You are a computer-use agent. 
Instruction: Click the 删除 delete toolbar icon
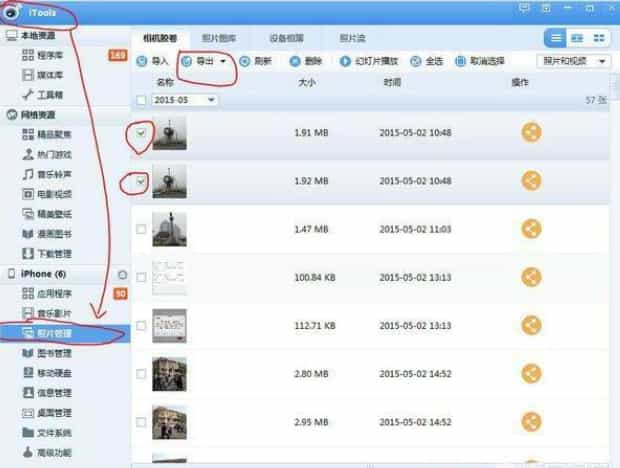tap(295, 61)
